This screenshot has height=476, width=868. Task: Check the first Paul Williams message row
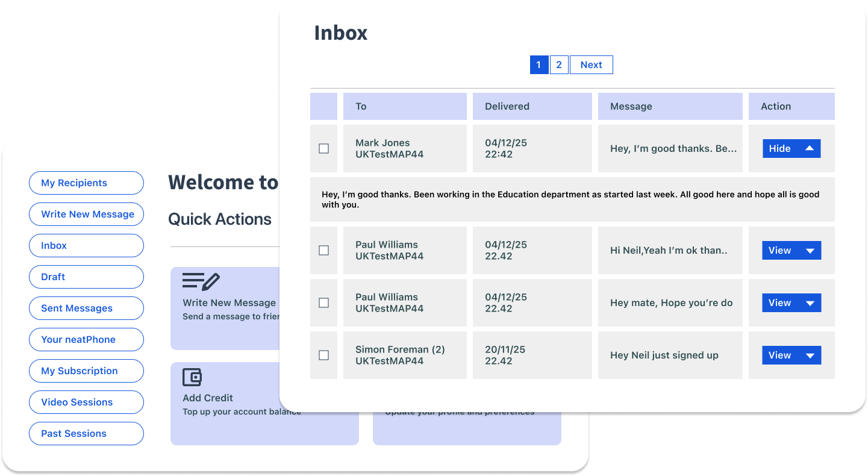[x=323, y=250]
